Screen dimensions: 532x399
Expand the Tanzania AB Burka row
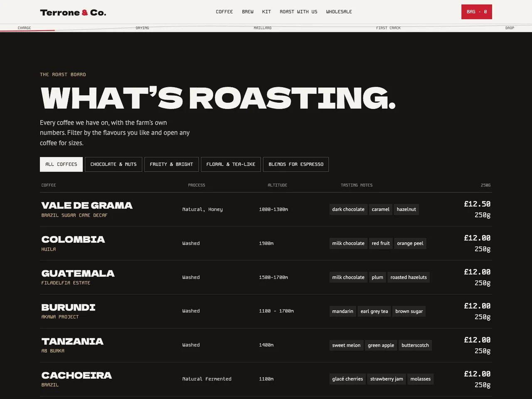(x=266, y=345)
